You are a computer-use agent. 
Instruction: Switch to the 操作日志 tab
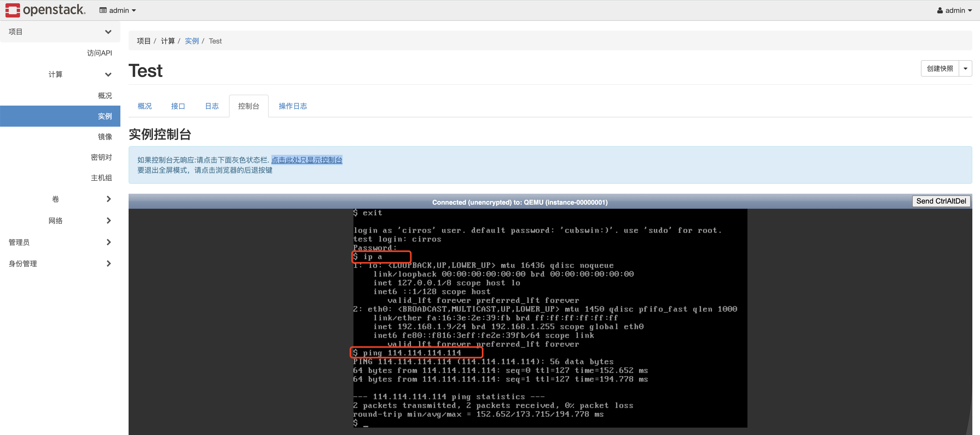292,106
